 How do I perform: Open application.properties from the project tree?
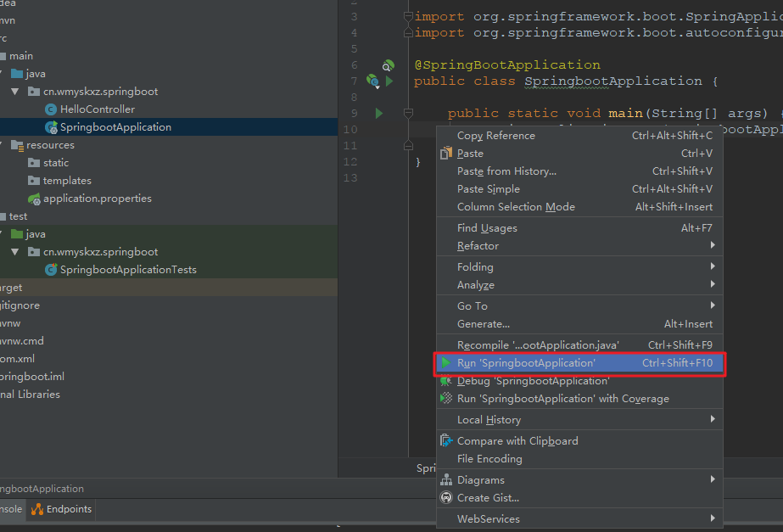tap(98, 198)
